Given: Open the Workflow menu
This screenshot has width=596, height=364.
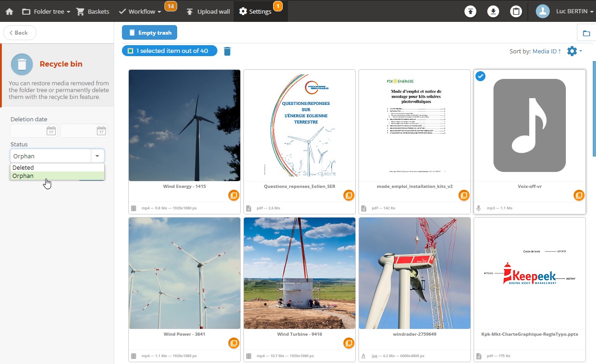Looking at the screenshot, I should click(140, 11).
